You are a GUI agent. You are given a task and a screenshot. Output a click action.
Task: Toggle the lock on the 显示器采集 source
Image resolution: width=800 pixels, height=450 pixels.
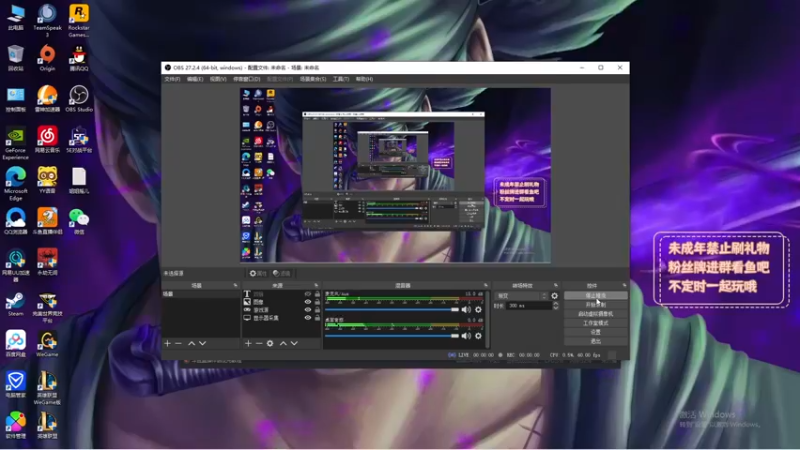coord(317,318)
